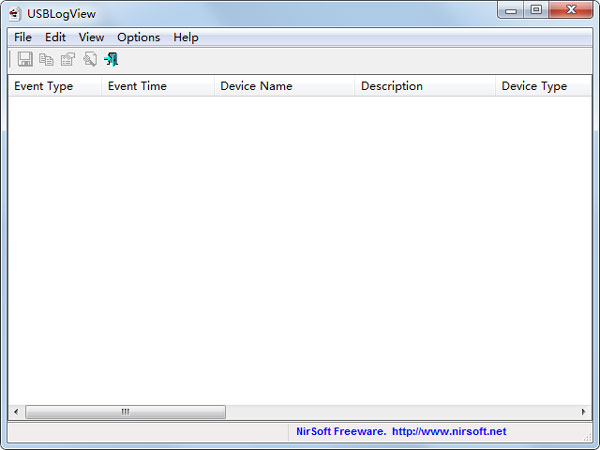Image resolution: width=600 pixels, height=450 pixels.
Task: Click the Copy Selected Items toolbar icon
Action: (x=46, y=60)
